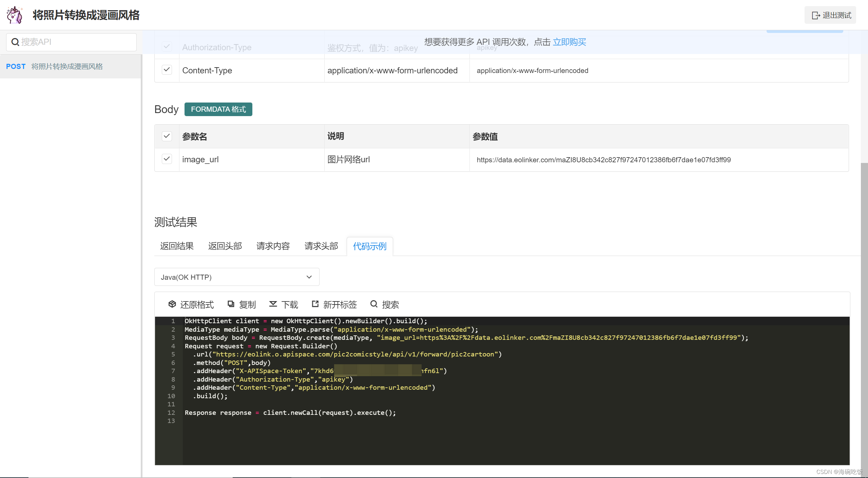Switch to the 返回结果 tab

[x=177, y=246]
